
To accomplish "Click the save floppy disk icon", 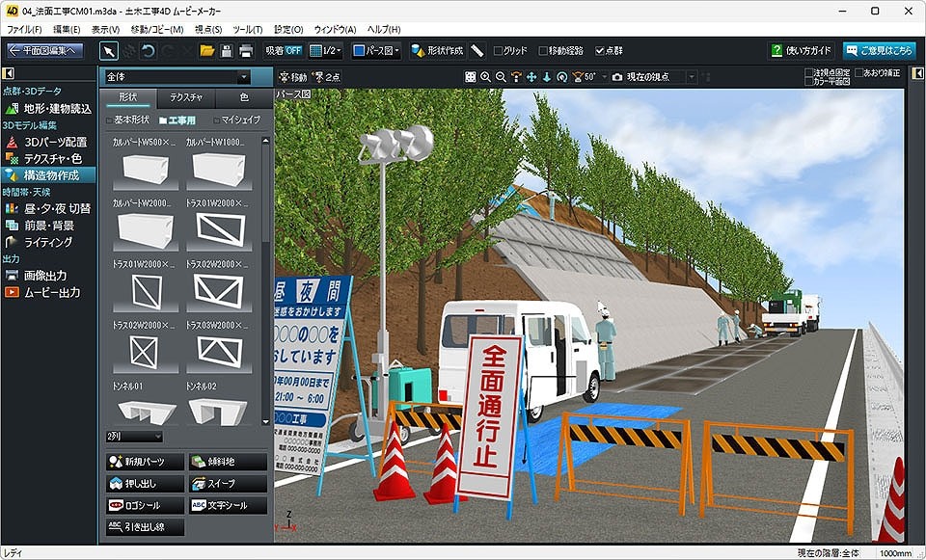I will [x=227, y=50].
